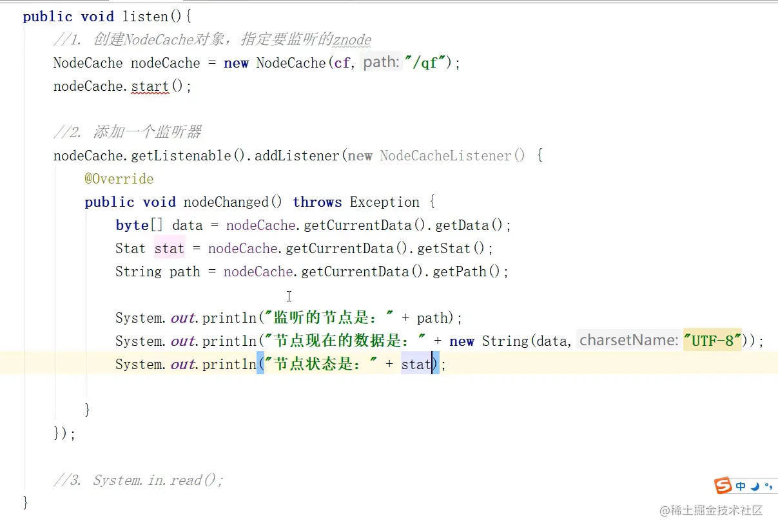Click the red-underlined "start" method call
The width and height of the screenshot is (778, 532).
pos(150,86)
